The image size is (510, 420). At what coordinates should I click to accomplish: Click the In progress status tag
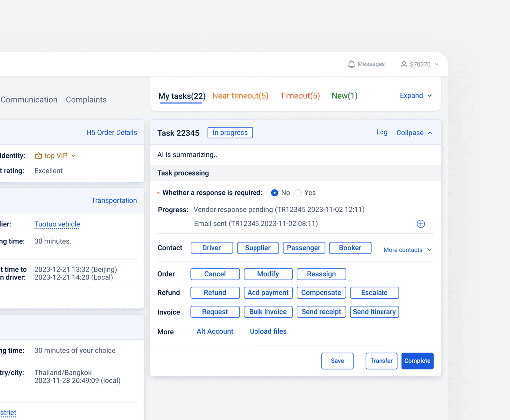coord(230,133)
